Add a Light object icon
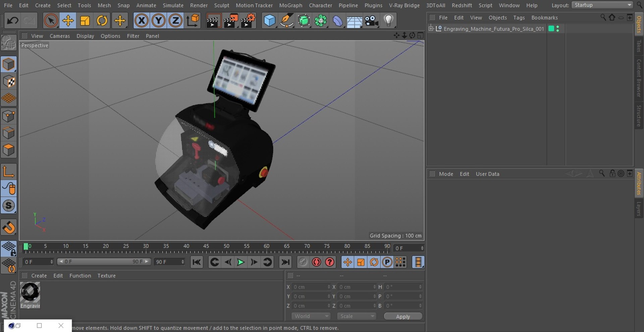 point(388,21)
